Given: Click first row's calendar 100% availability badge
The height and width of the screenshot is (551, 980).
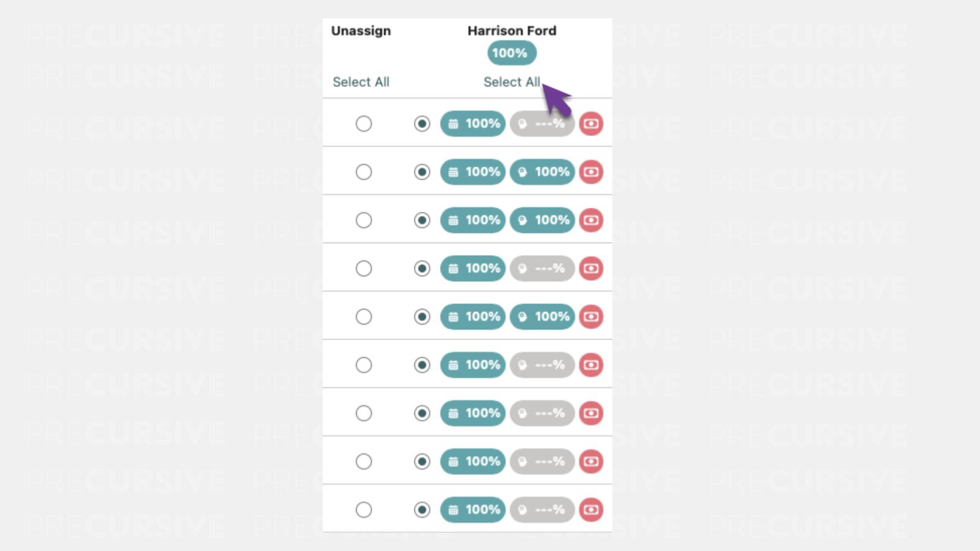Looking at the screenshot, I should click(473, 124).
